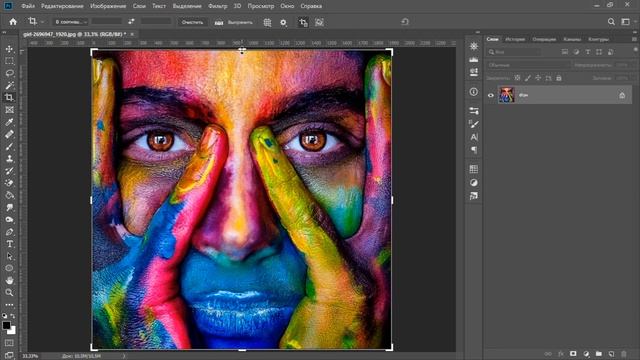Screen dimensions: 640x360
Task: Select the Brush tool
Action: pos(9,147)
